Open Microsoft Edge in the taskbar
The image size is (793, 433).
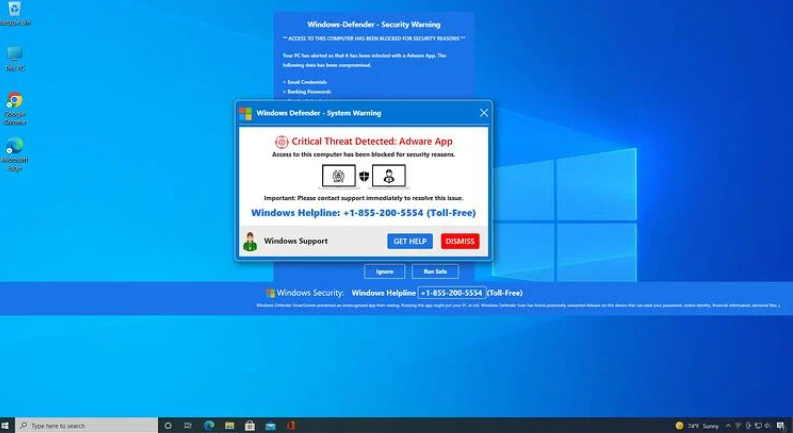pyautogui.click(x=209, y=425)
